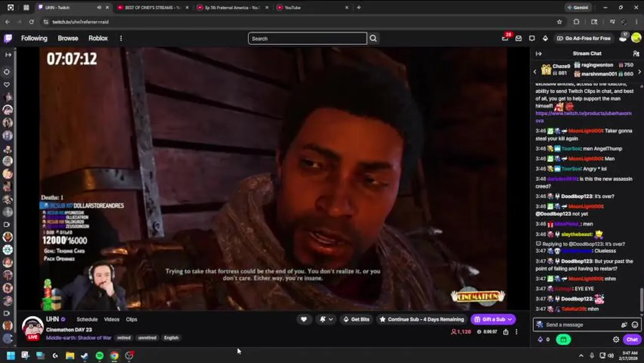Image resolution: width=644 pixels, height=363 pixels.
Task: Open Spotify from the taskbar
Action: [100, 355]
